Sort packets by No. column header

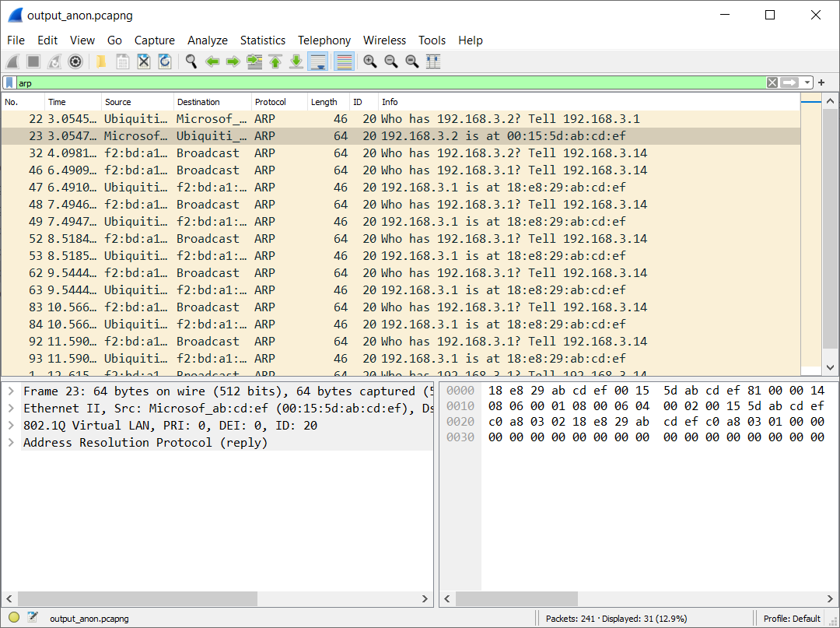23,102
